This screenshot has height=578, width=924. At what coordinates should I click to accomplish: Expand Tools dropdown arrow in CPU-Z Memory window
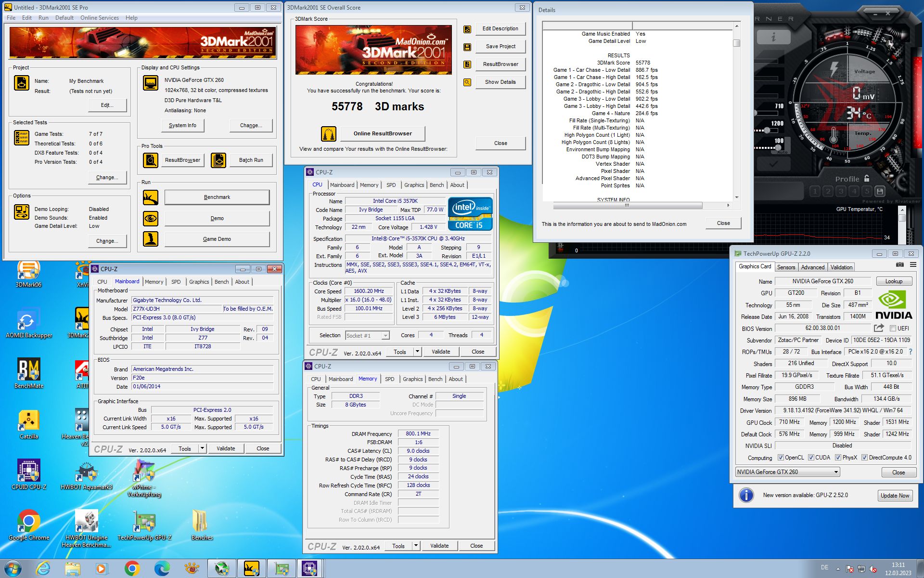416,546
